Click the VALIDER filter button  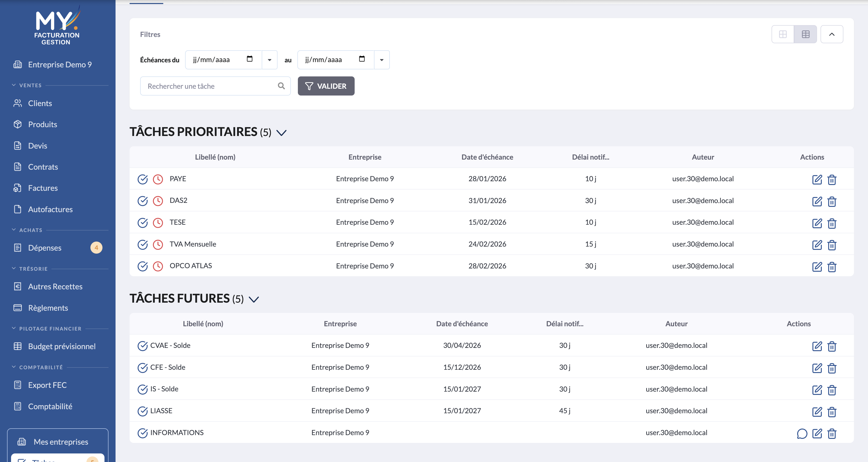pyautogui.click(x=326, y=86)
